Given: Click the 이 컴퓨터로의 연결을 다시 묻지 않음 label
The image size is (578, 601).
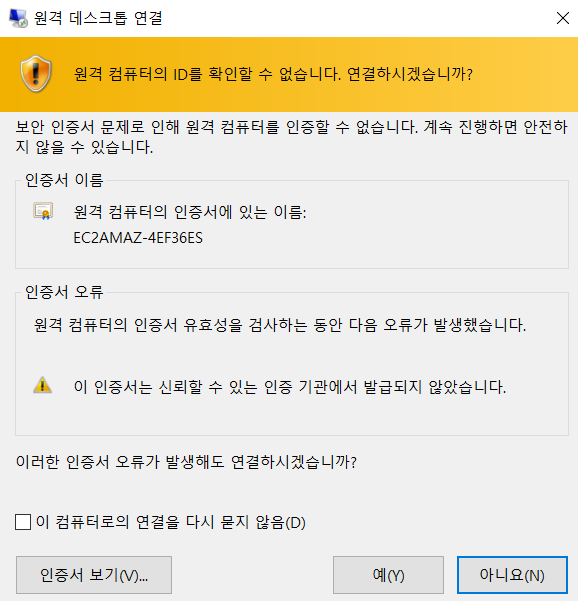Looking at the screenshot, I should pos(171,522).
